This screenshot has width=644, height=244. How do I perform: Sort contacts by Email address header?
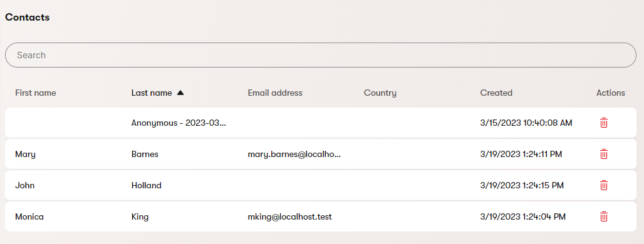tap(275, 93)
